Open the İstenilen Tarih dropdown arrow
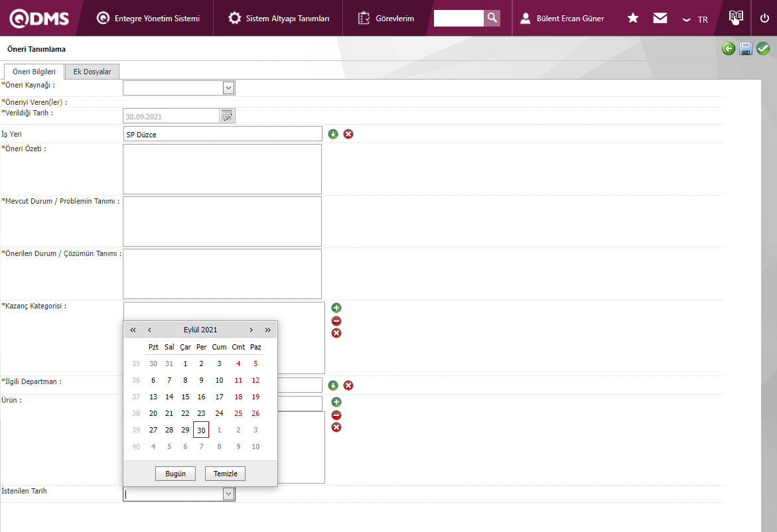Image resolution: width=777 pixels, height=532 pixels. pyautogui.click(x=228, y=494)
